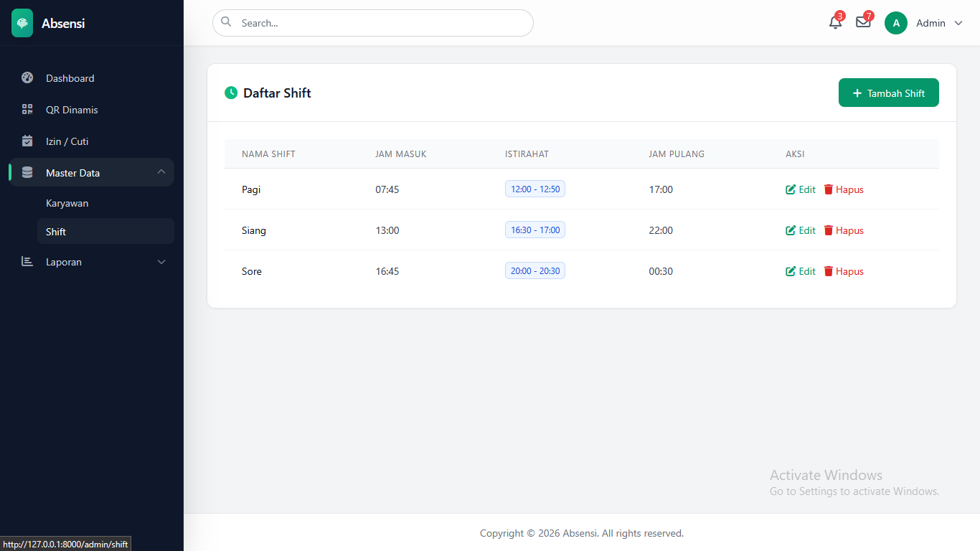This screenshot has height=551, width=980.
Task: Open the Karyawan submenu item
Action: (x=67, y=203)
